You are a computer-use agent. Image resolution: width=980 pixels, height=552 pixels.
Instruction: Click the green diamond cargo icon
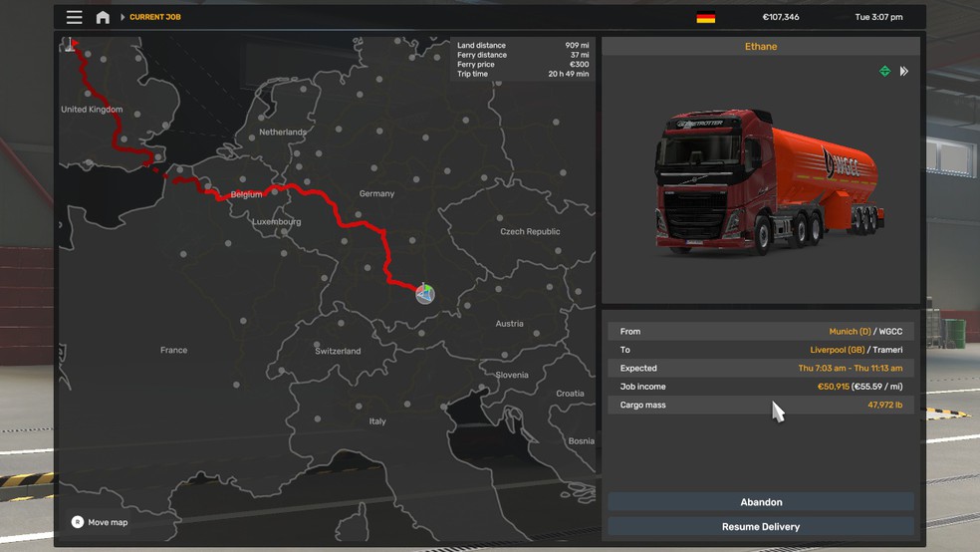point(884,72)
